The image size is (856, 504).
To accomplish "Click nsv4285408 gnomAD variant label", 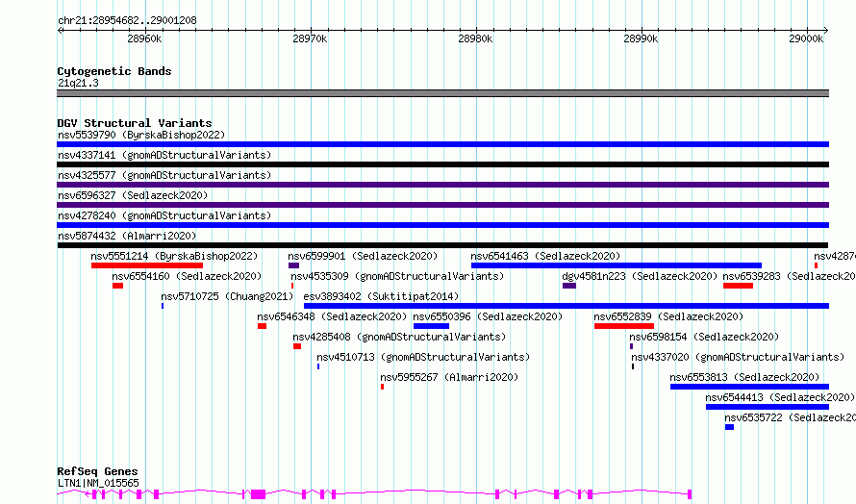I will [399, 337].
